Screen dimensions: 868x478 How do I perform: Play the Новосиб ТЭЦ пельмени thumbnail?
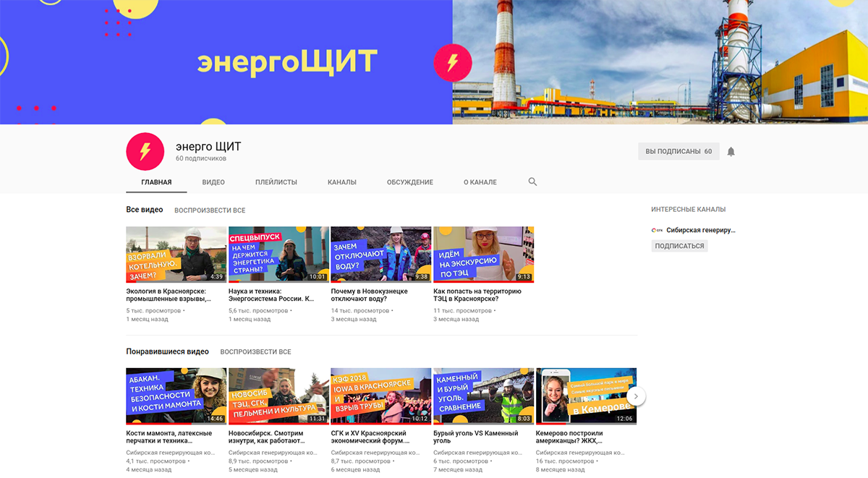coord(279,396)
